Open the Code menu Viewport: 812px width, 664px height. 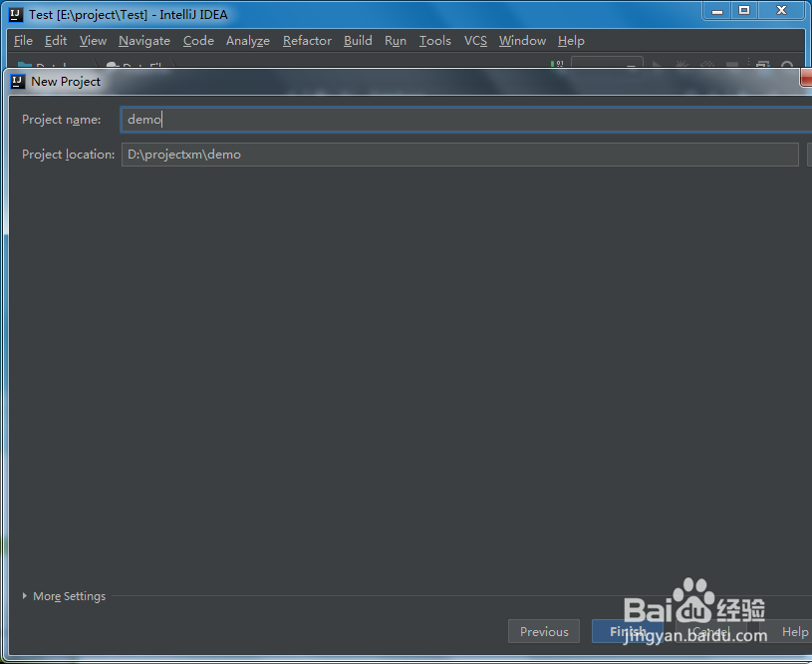tap(198, 41)
